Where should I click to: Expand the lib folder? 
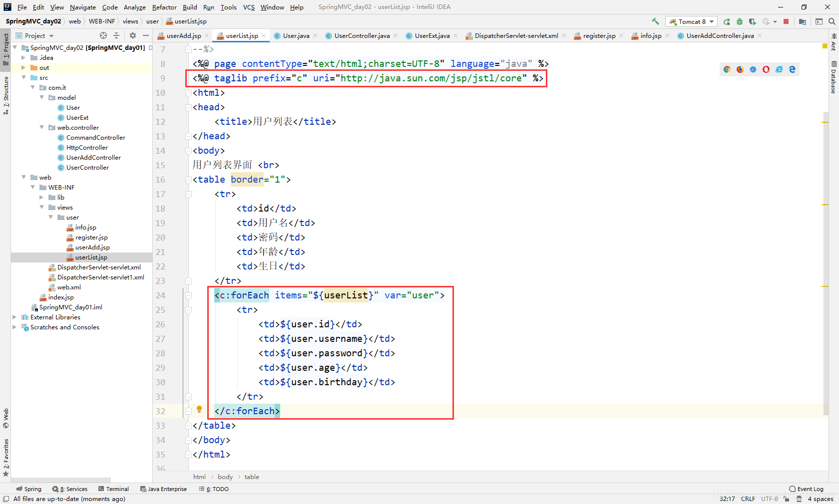click(x=41, y=197)
